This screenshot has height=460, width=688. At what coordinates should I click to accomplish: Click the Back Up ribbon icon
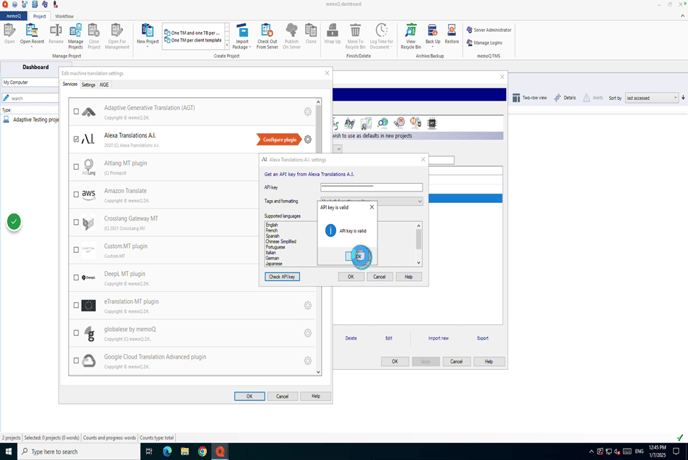click(x=433, y=34)
